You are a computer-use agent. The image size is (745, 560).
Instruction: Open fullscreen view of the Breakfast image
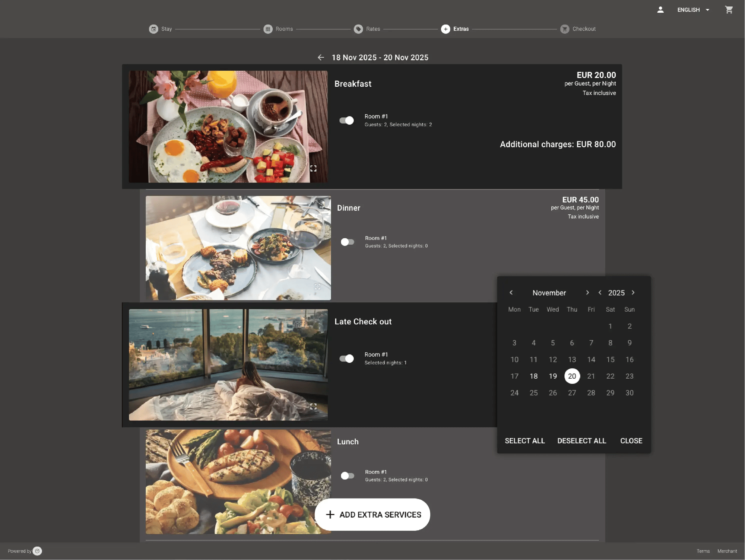[x=314, y=168]
